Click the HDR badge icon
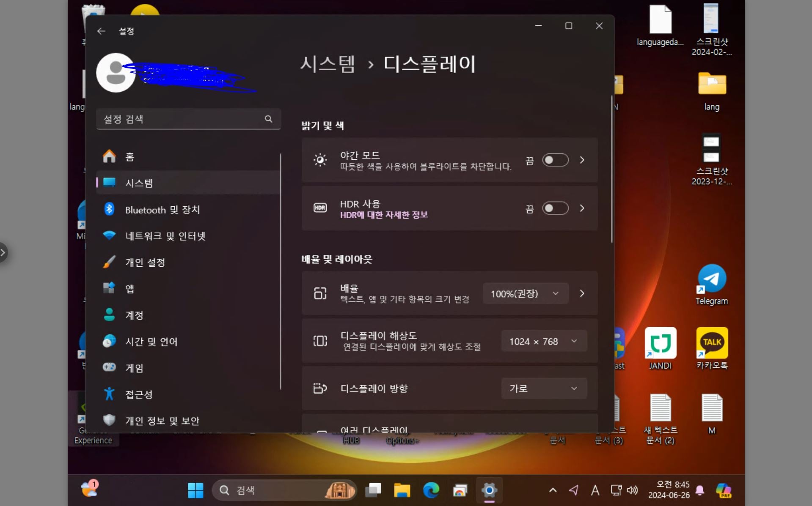Image resolution: width=812 pixels, height=506 pixels. [x=320, y=208]
